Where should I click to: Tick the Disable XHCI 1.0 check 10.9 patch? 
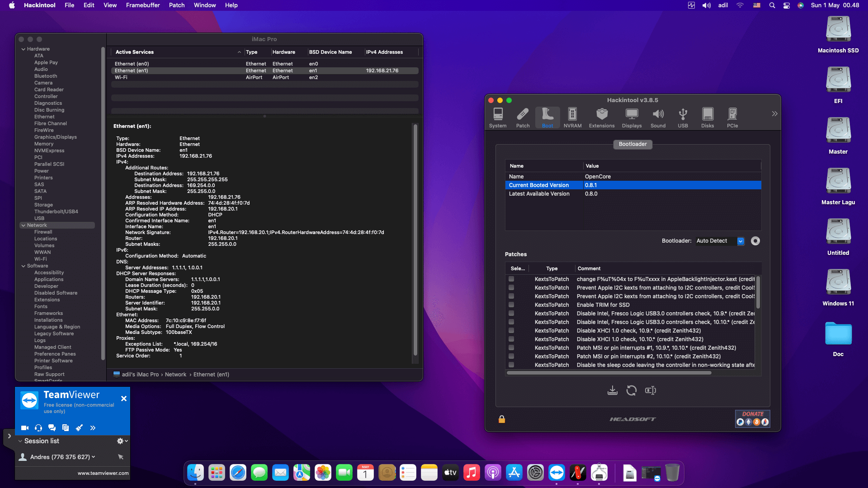point(511,330)
